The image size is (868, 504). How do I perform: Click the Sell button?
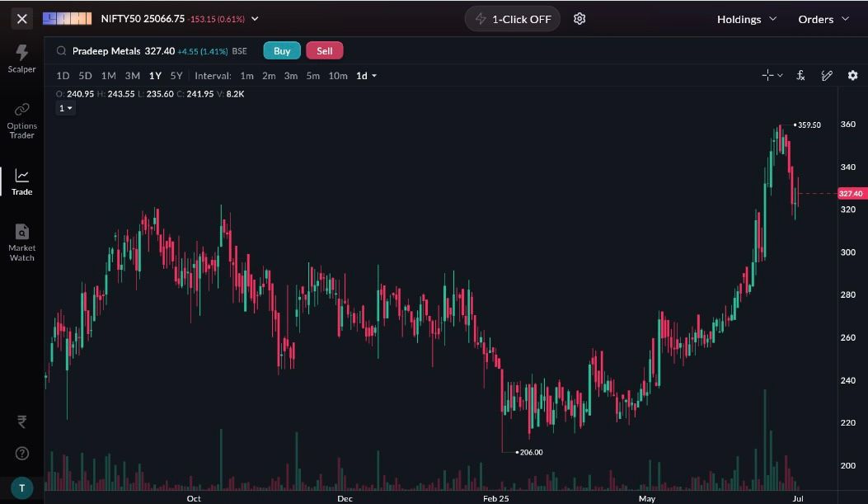click(x=325, y=51)
